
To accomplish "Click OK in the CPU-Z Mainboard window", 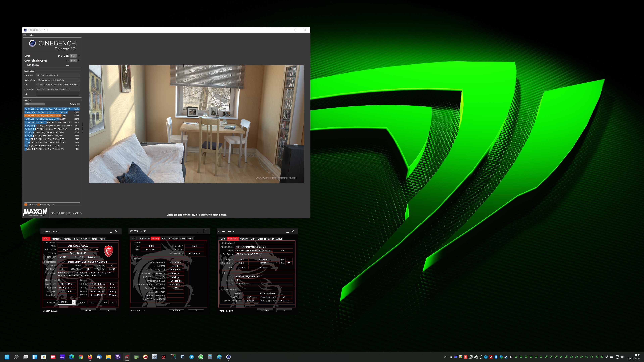I will (284, 310).
